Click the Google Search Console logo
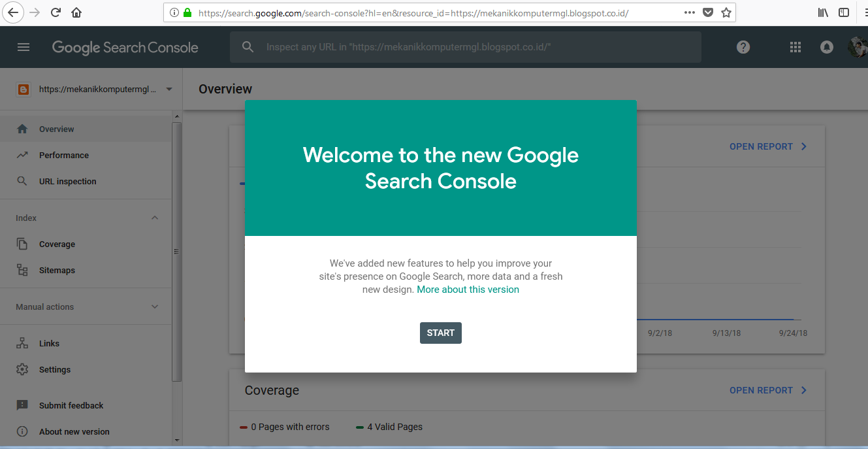 point(125,47)
